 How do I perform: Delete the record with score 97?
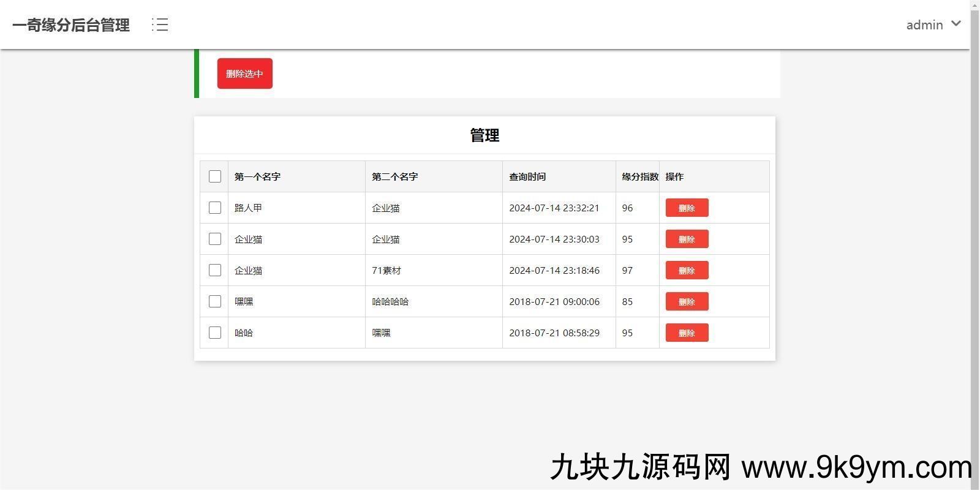pos(687,270)
